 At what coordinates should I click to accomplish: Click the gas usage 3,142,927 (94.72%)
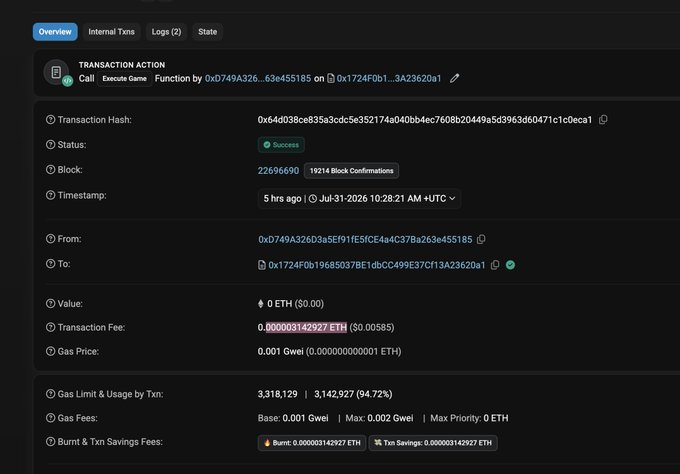click(x=353, y=394)
